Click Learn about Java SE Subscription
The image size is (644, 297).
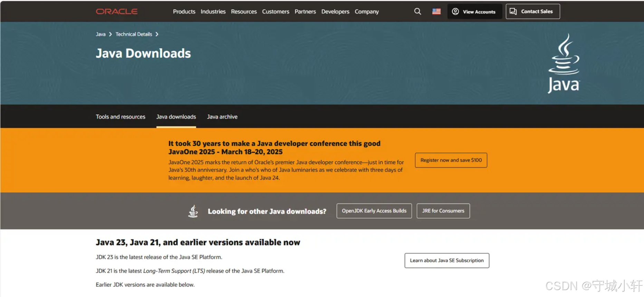447,260
